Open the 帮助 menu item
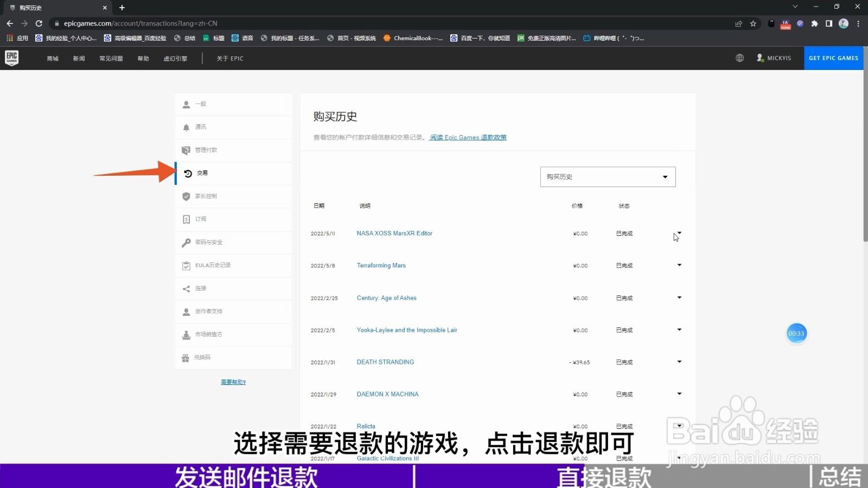 [143, 59]
